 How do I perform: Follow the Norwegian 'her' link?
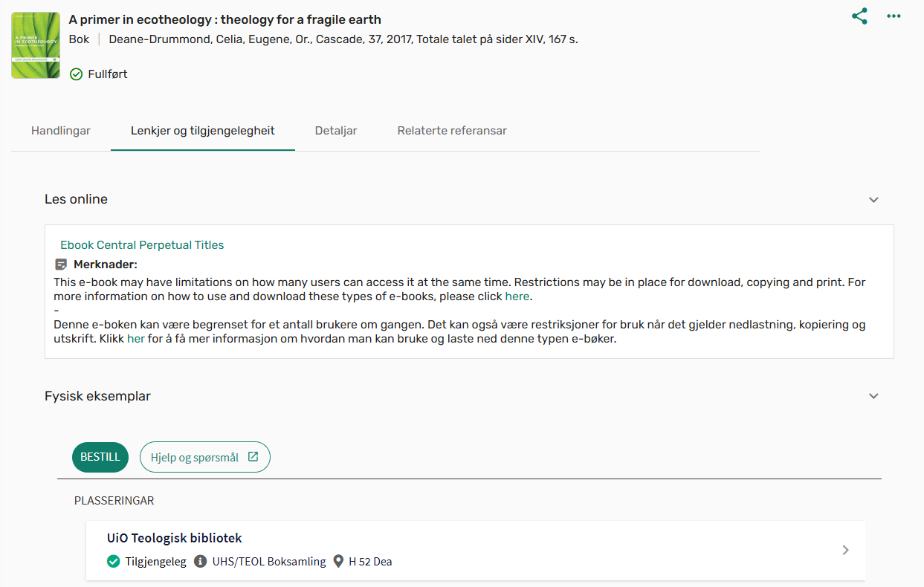pos(136,340)
